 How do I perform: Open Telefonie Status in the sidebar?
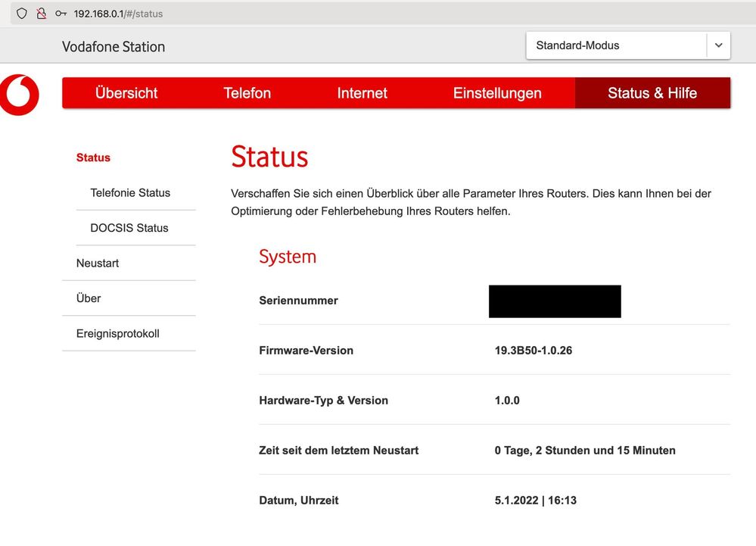pyautogui.click(x=130, y=193)
